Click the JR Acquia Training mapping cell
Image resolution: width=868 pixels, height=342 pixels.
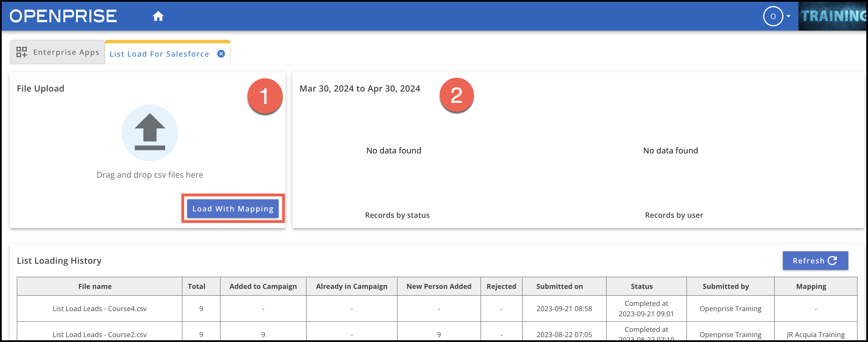click(x=815, y=334)
